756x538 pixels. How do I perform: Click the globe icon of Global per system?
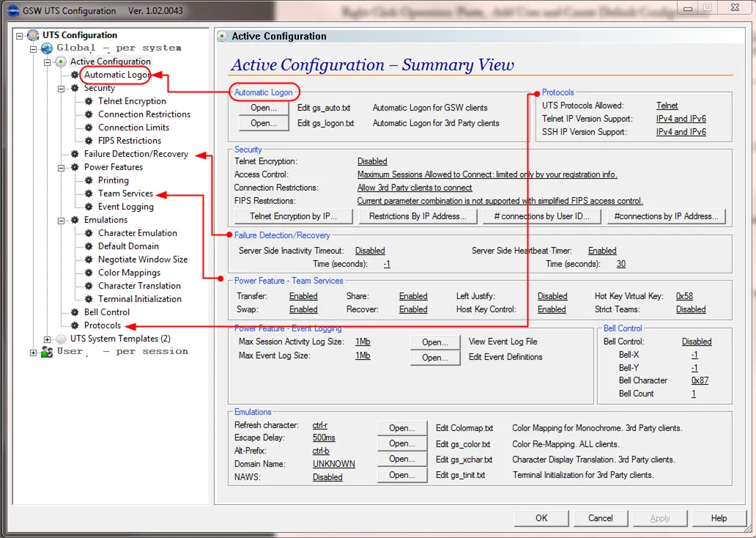[x=47, y=48]
